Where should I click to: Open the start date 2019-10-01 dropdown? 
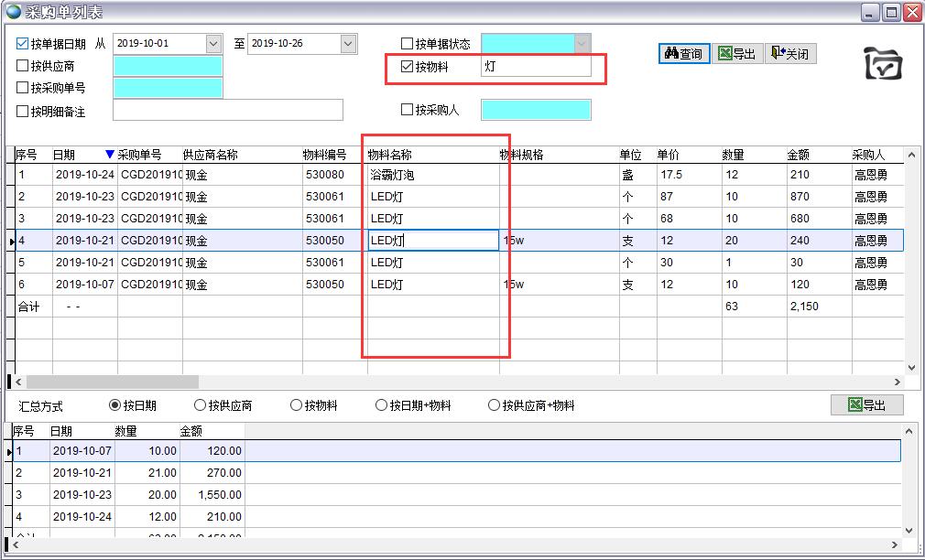(x=213, y=44)
